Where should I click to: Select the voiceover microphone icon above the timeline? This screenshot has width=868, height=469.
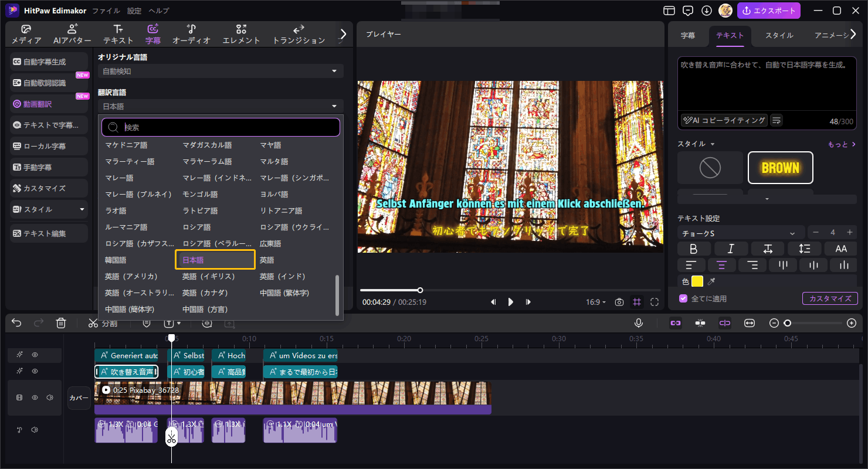639,322
